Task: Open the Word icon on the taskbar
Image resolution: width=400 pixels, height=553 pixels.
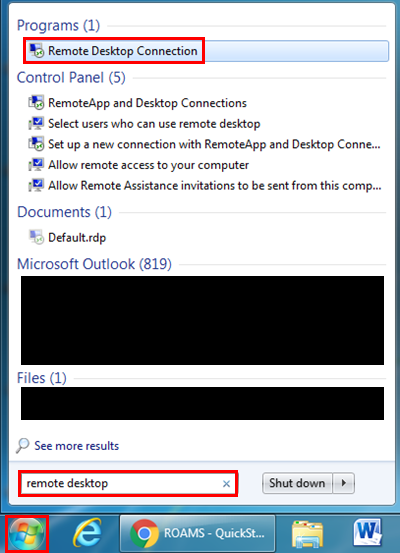Action: tap(367, 533)
